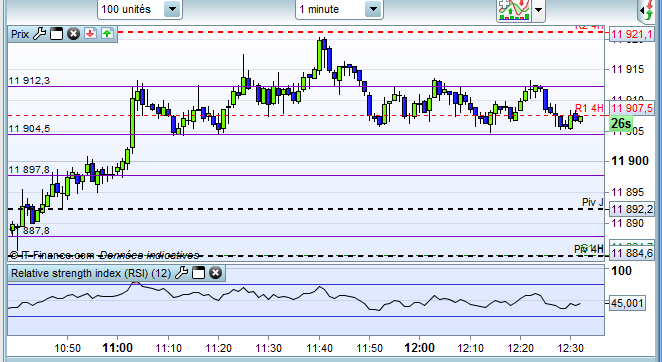Select the 11 904,5 level label
662x362 pixels.
(x=29, y=129)
